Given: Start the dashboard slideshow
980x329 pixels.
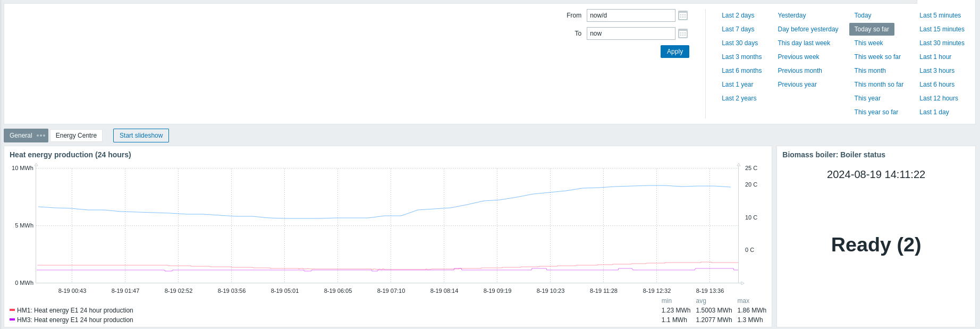Looking at the screenshot, I should (x=141, y=136).
